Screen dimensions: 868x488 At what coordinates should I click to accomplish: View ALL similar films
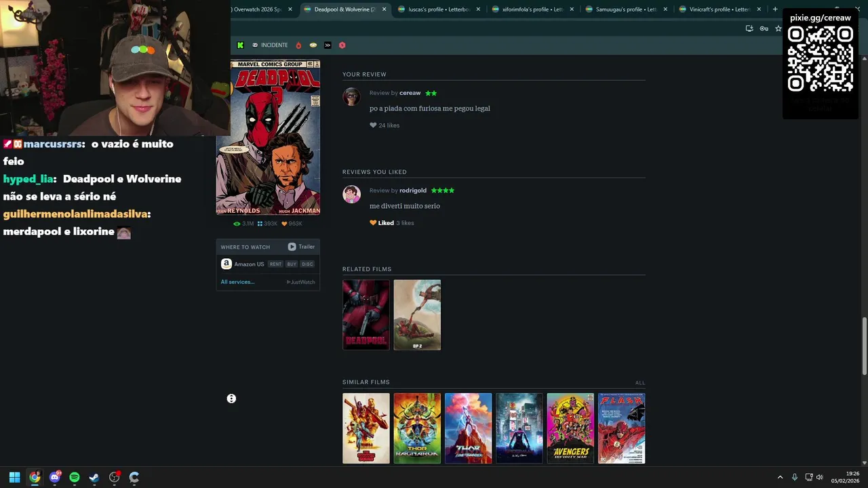pos(640,383)
